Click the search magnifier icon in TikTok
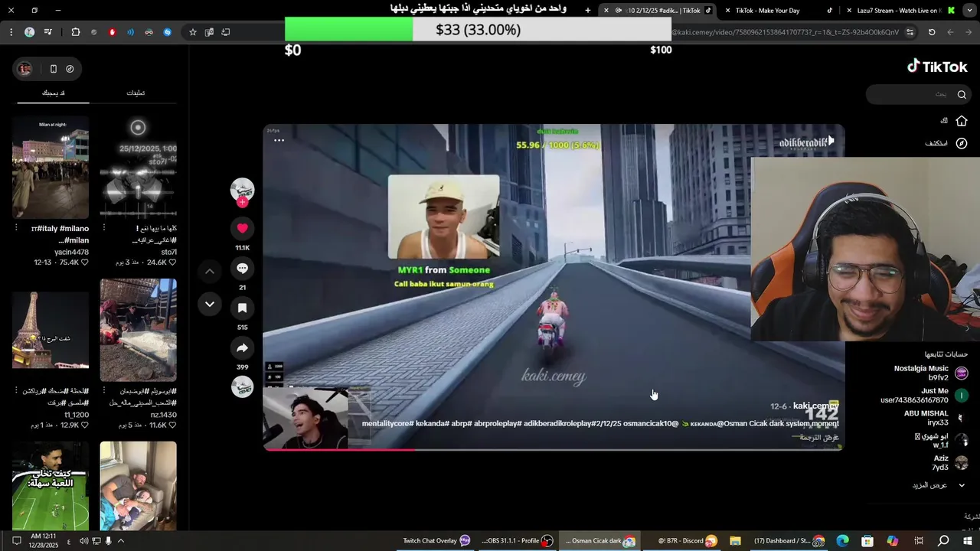This screenshot has width=980, height=551. pyautogui.click(x=962, y=94)
